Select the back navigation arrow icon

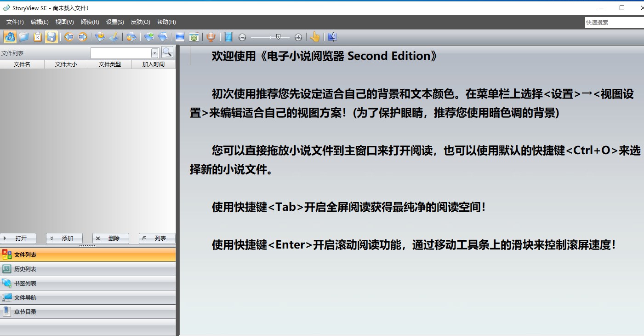point(69,37)
